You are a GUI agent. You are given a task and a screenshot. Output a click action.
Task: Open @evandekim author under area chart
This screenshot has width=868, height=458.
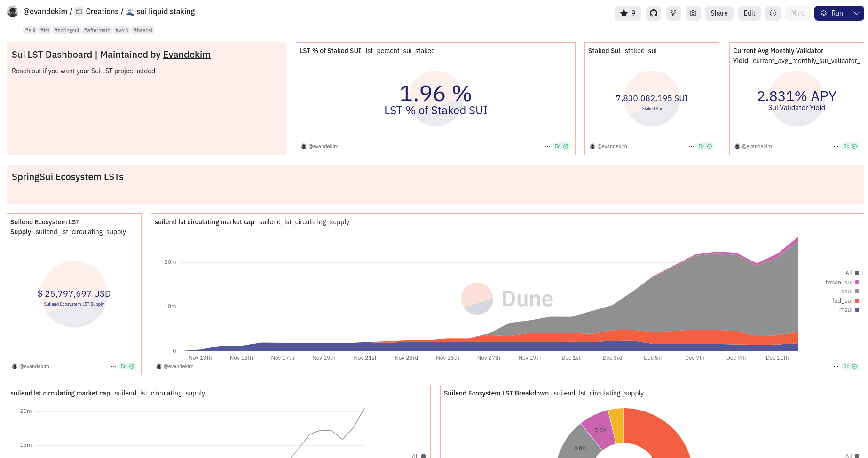click(x=179, y=366)
